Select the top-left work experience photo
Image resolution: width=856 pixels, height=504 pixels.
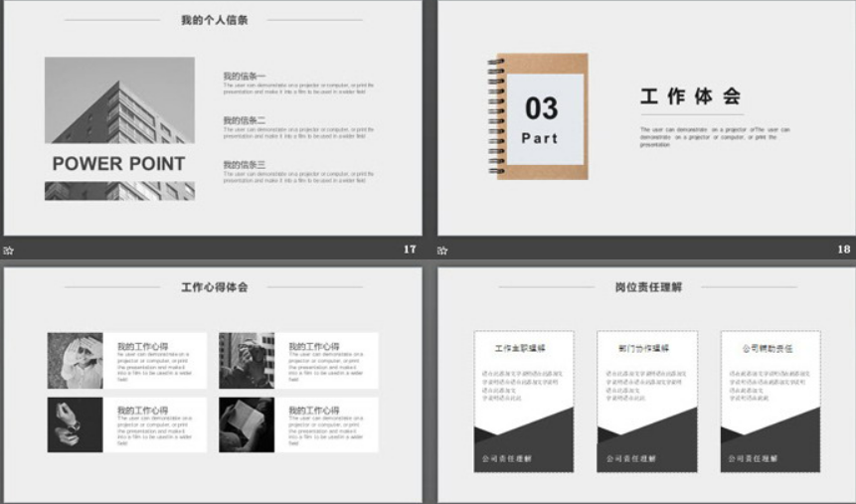tap(75, 360)
